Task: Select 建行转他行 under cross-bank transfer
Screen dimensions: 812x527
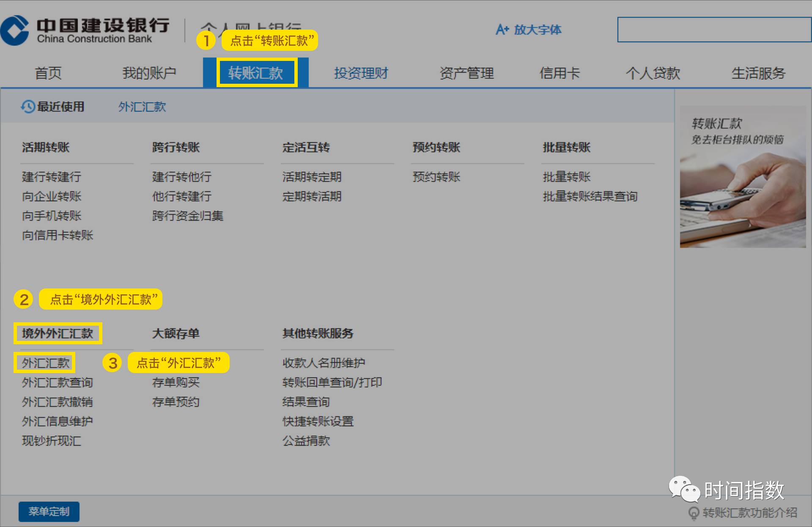Action: point(181,177)
